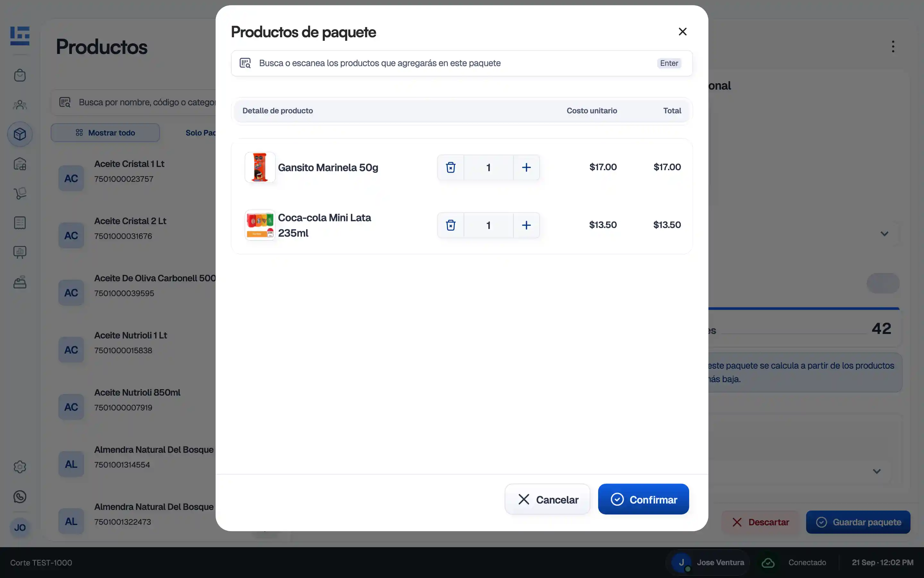Click the cloud sync status icon
Image resolution: width=924 pixels, height=578 pixels.
tap(768, 563)
